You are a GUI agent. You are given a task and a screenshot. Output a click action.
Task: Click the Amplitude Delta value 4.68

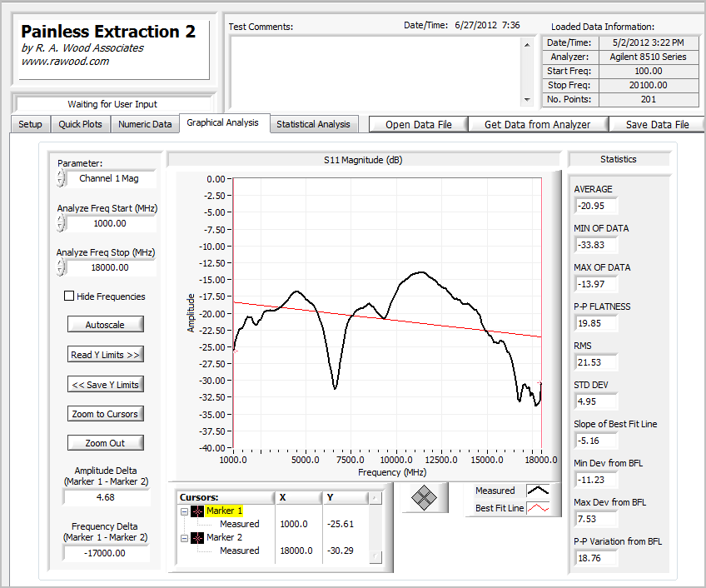pos(106,497)
